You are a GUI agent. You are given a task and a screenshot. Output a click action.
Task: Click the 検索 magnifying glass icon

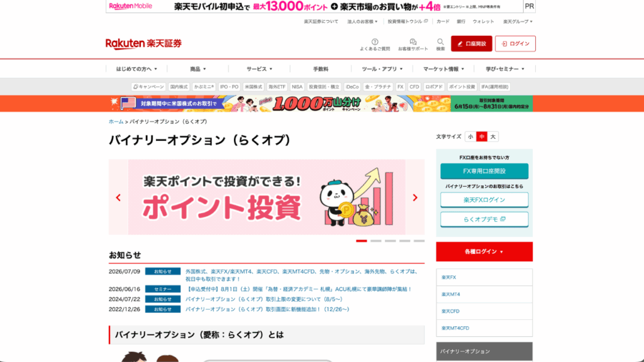click(x=440, y=42)
